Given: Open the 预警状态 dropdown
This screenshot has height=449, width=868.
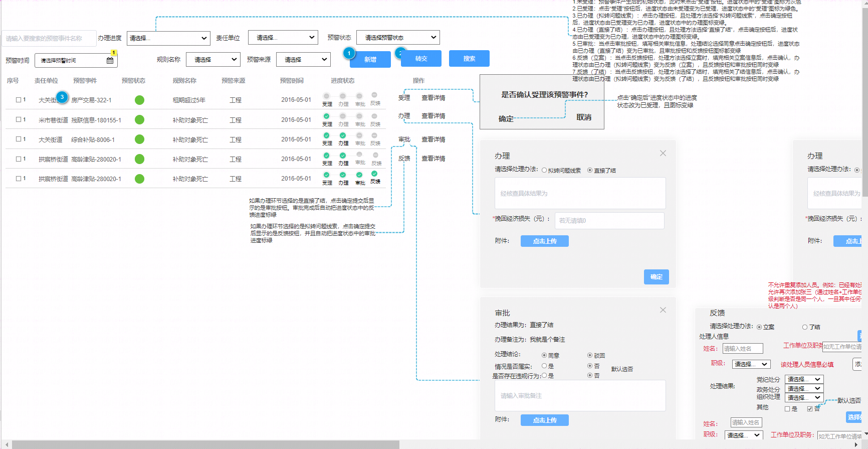Looking at the screenshot, I should 398,38.
